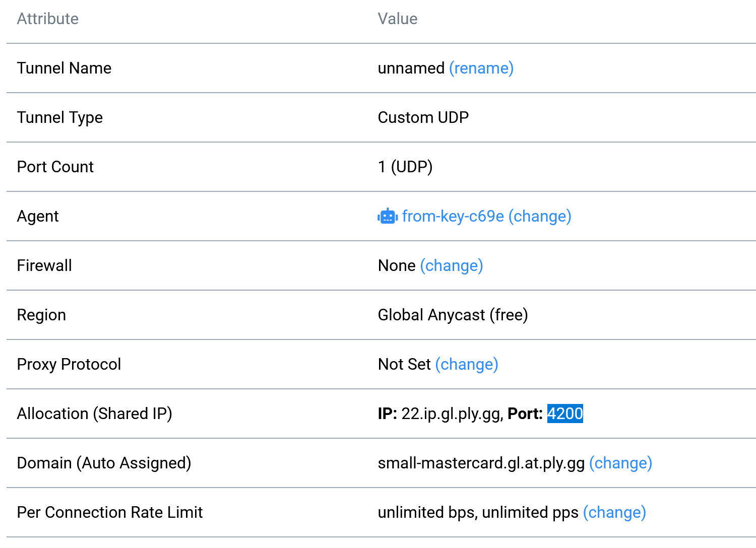Viewport: 756px width, 548px height.
Task: Change the assigned agent
Action: click(x=540, y=216)
